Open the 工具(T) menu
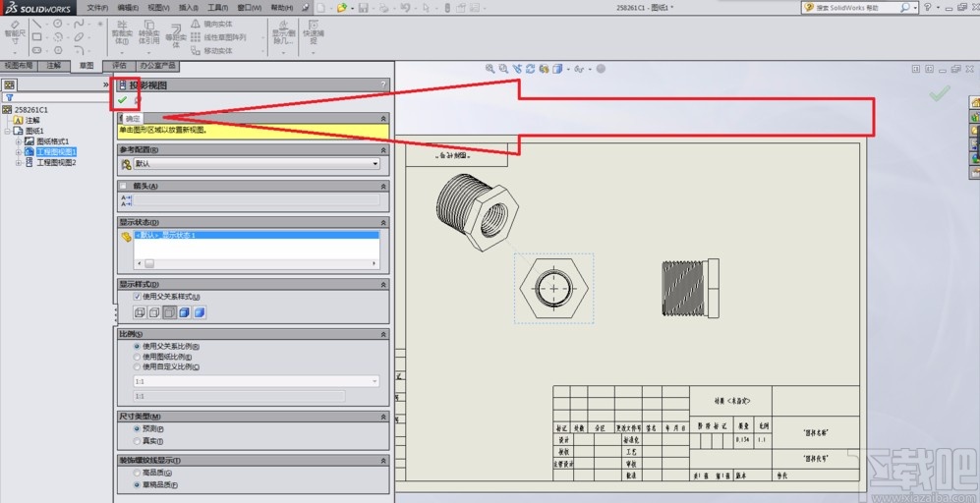This screenshot has width=980, height=503. coord(219,8)
